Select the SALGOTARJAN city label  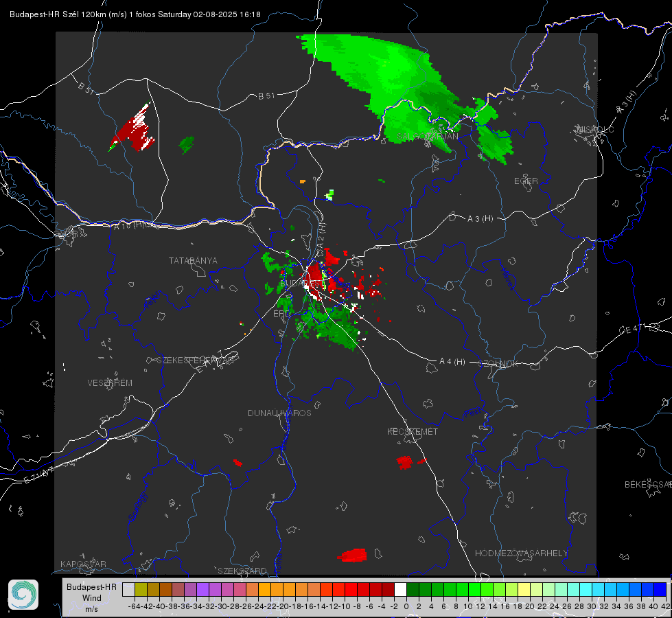[x=428, y=137]
